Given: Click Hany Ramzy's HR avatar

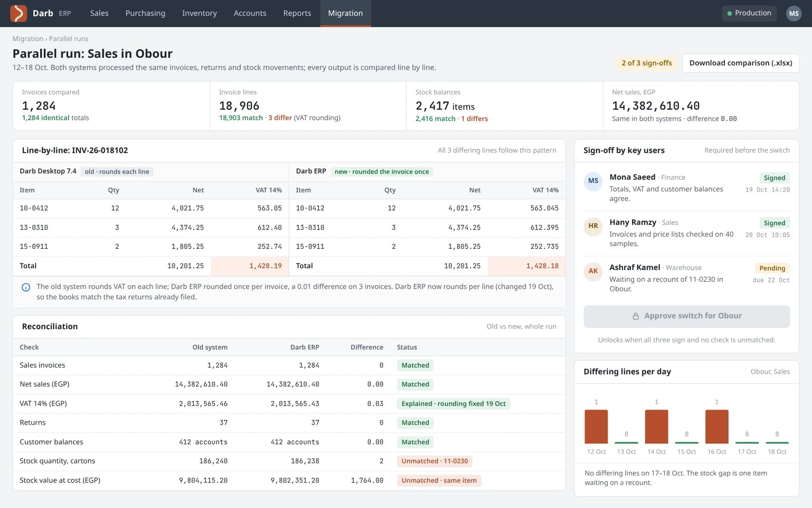Looking at the screenshot, I should [x=593, y=226].
